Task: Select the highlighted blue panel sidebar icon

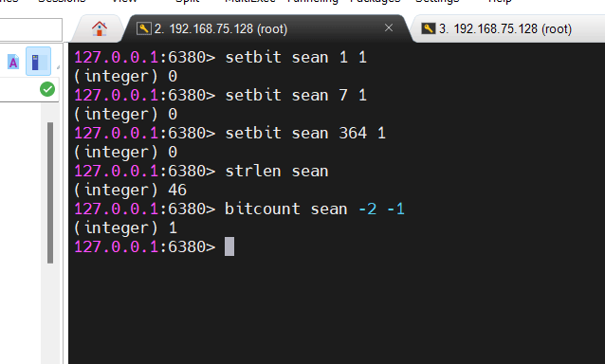Action: click(38, 62)
